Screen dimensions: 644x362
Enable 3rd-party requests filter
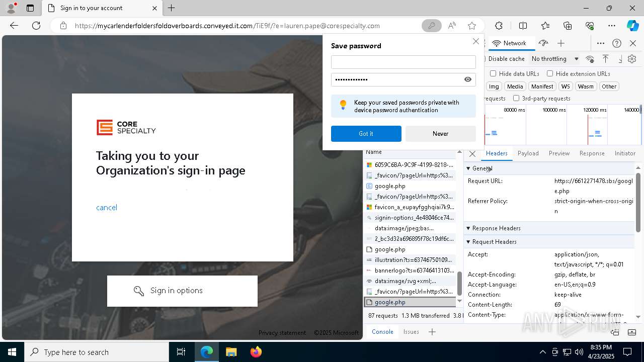(x=516, y=98)
